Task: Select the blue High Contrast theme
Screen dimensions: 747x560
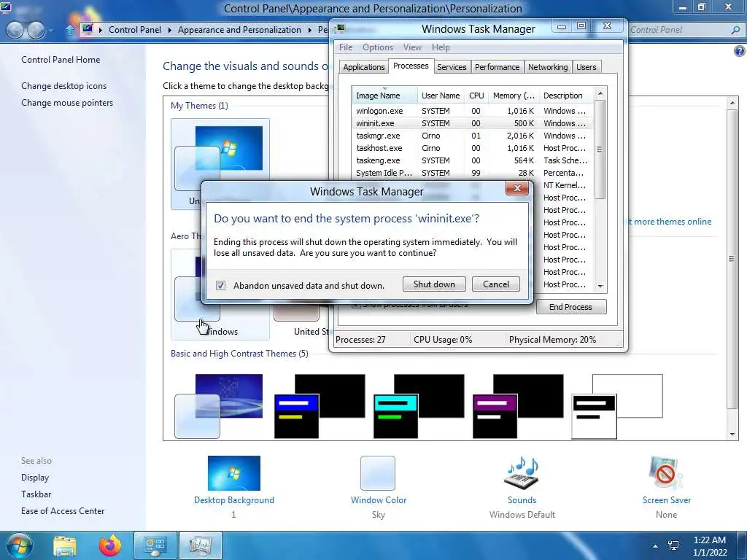Action: click(x=320, y=406)
